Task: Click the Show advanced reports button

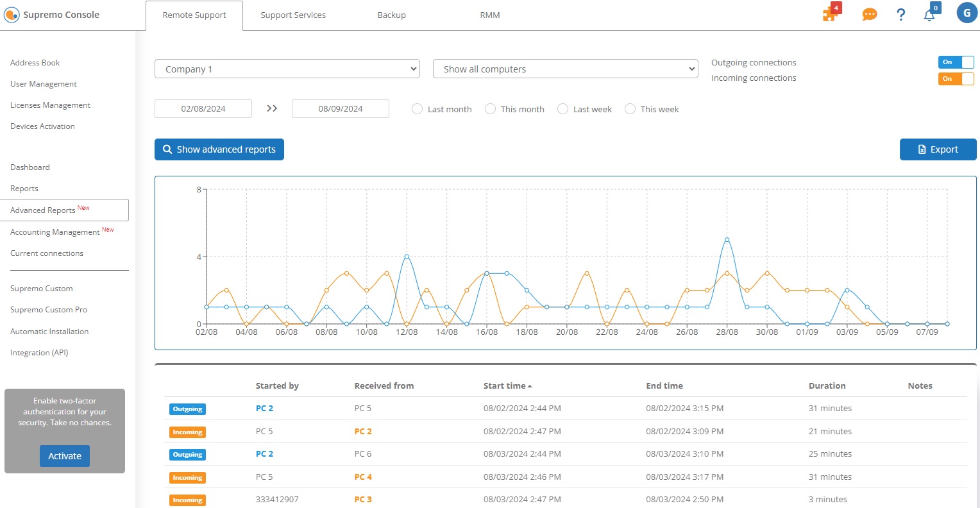Action: point(219,149)
